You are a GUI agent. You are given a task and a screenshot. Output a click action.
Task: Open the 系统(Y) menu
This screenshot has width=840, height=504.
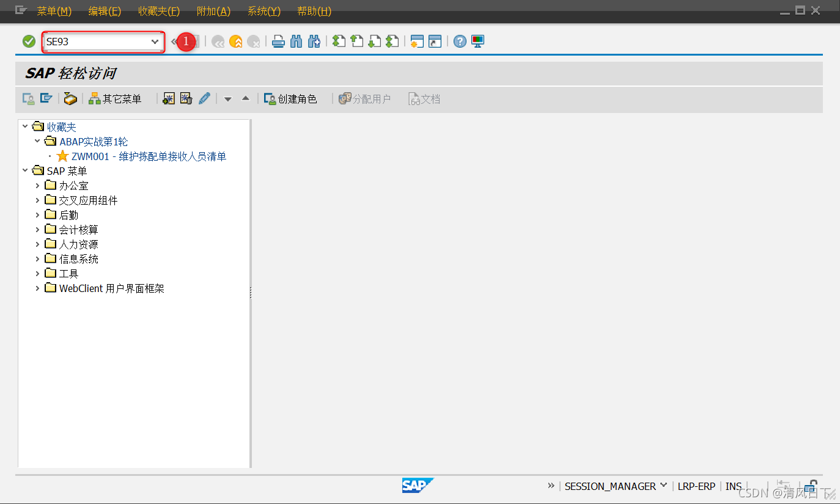pyautogui.click(x=264, y=11)
